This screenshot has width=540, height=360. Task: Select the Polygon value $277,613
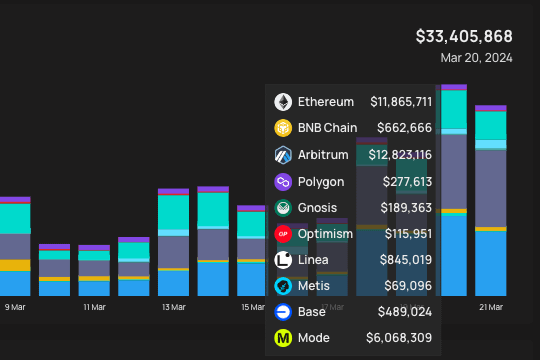coord(407,182)
